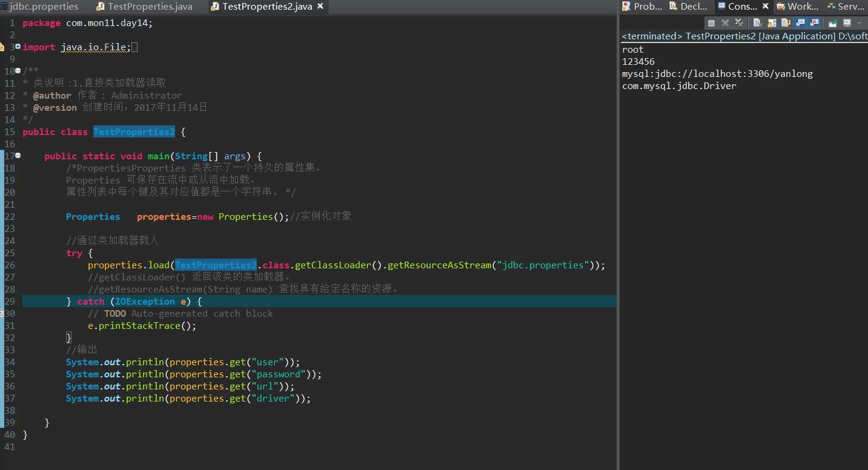Viewport: 868px width, 470px height.
Task: Click the main method name on line 17
Action: pyautogui.click(x=159, y=156)
